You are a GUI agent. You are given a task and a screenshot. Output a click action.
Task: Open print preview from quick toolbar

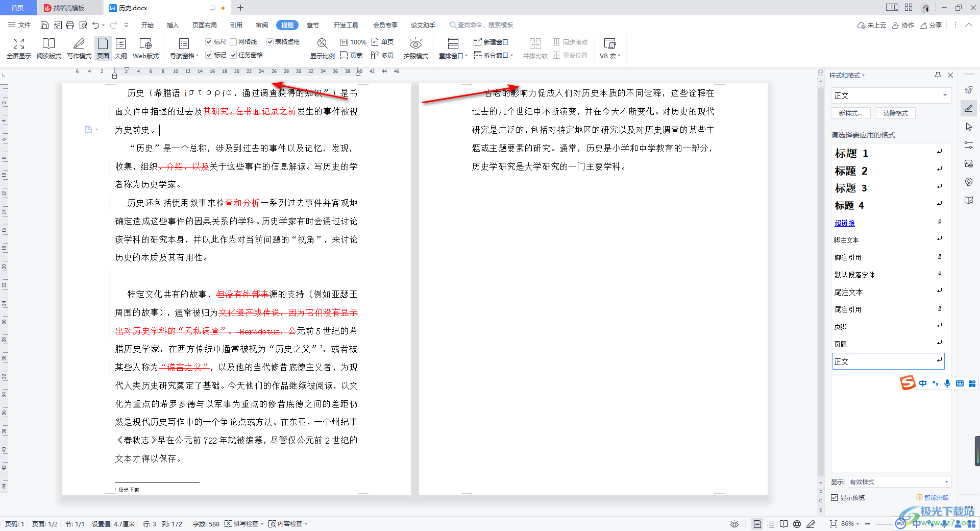pyautogui.click(x=83, y=25)
